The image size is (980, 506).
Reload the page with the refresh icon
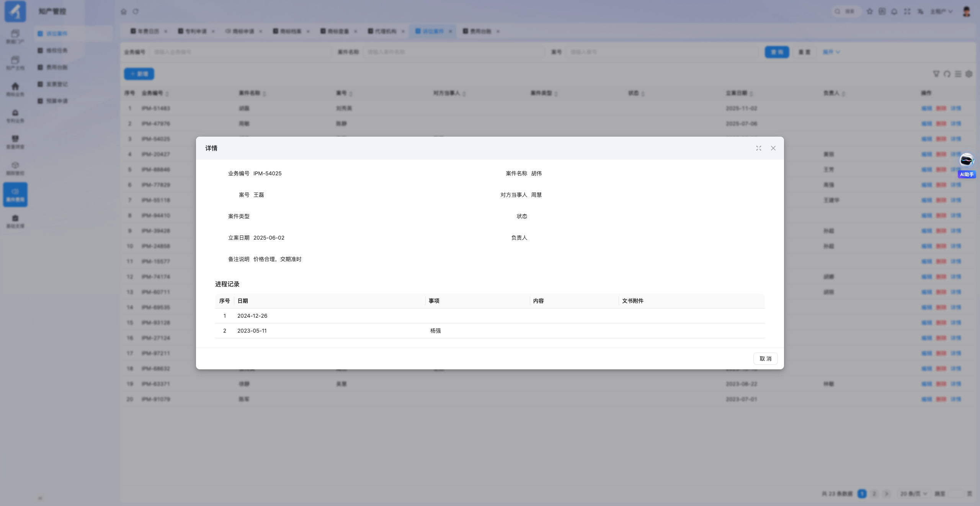(x=136, y=11)
